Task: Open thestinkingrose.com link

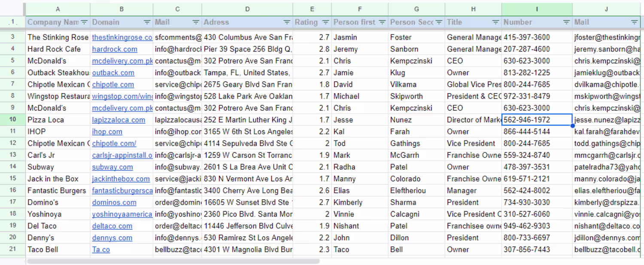Action: click(x=122, y=37)
